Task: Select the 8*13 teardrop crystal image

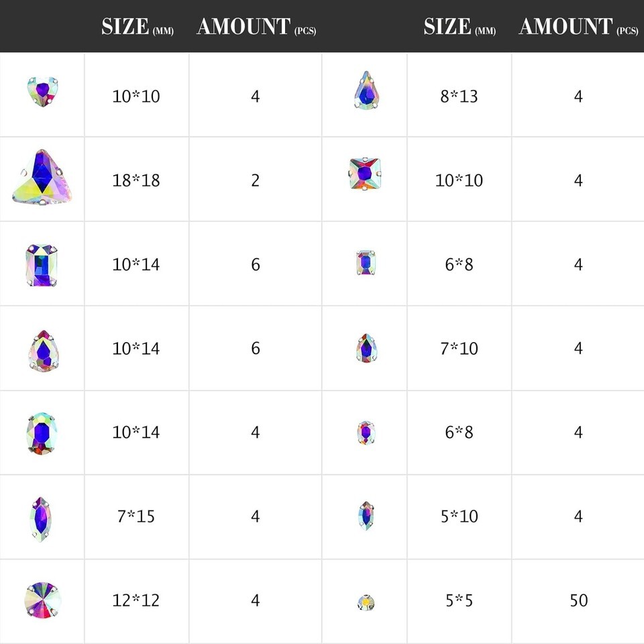Action: [x=366, y=91]
